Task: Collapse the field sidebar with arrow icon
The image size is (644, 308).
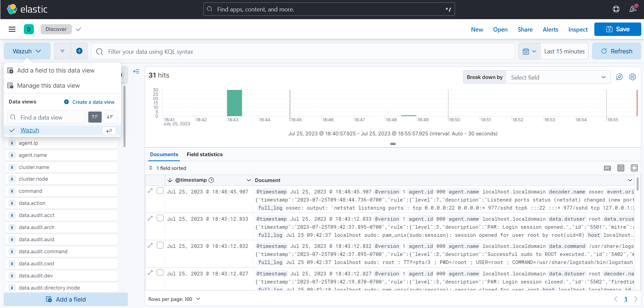Action: coord(136,71)
